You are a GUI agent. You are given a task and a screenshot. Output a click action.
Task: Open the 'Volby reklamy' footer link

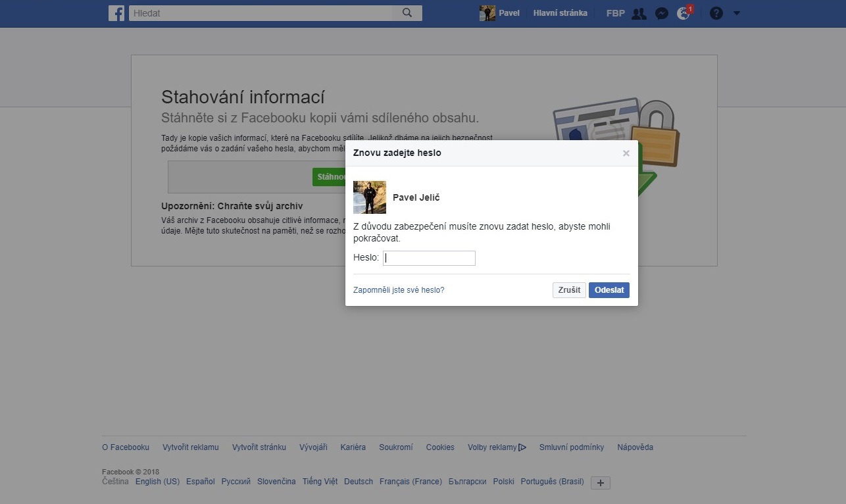[497, 447]
